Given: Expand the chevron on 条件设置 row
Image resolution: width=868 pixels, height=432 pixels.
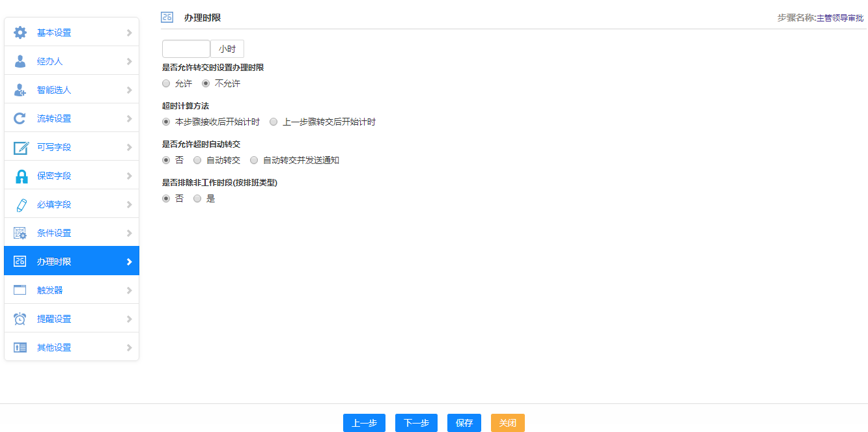Looking at the screenshot, I should [129, 233].
